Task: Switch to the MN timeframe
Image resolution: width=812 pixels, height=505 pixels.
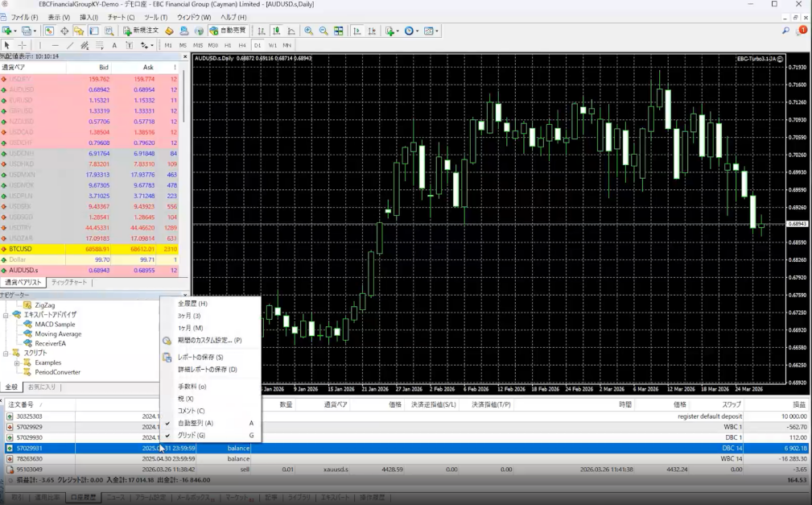Action: tap(286, 46)
